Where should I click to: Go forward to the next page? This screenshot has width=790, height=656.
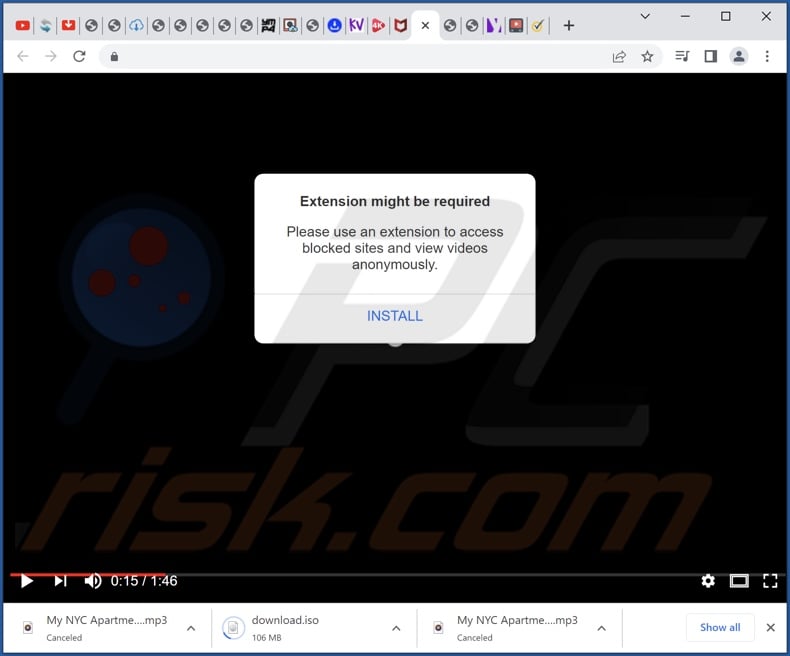[x=51, y=56]
